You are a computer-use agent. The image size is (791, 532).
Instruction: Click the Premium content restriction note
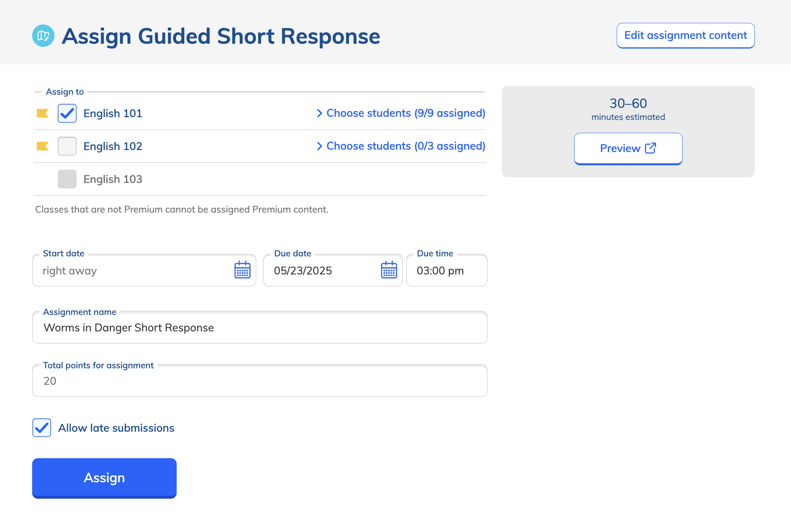(x=181, y=209)
